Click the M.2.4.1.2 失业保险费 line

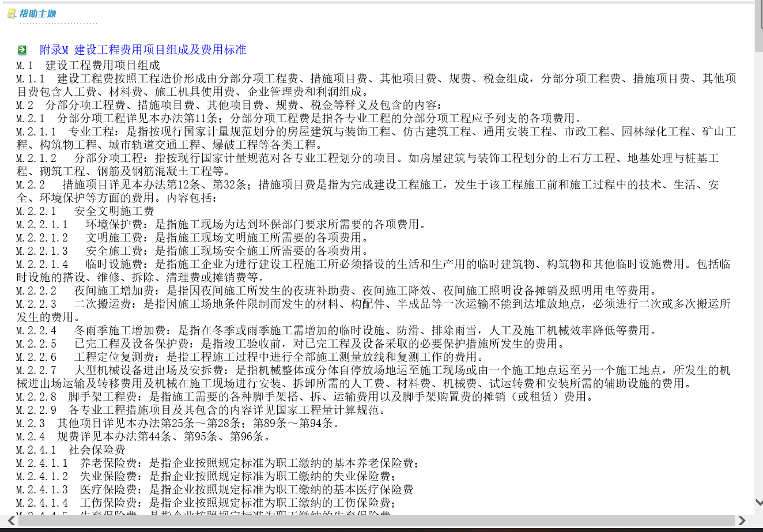point(206,477)
